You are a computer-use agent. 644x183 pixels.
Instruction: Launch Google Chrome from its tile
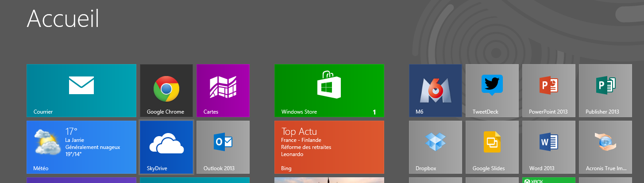click(166, 91)
